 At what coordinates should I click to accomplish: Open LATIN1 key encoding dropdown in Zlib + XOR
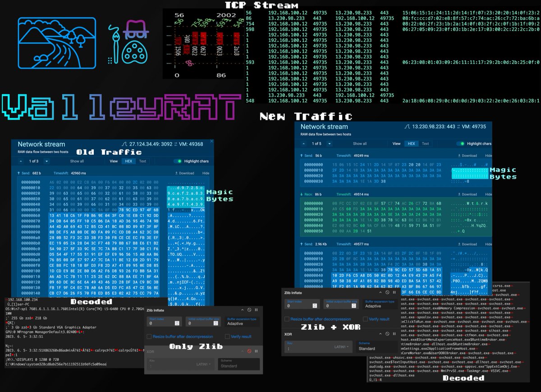pyautogui.click(x=342, y=346)
